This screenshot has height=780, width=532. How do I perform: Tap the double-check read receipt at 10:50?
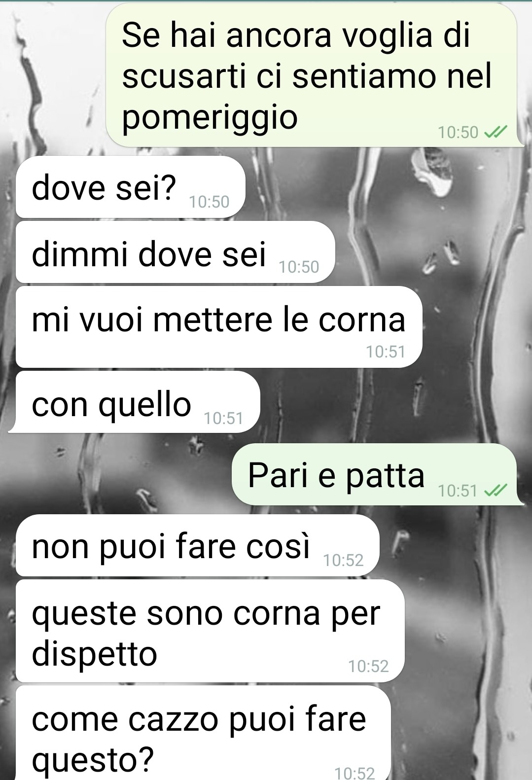tap(496, 132)
